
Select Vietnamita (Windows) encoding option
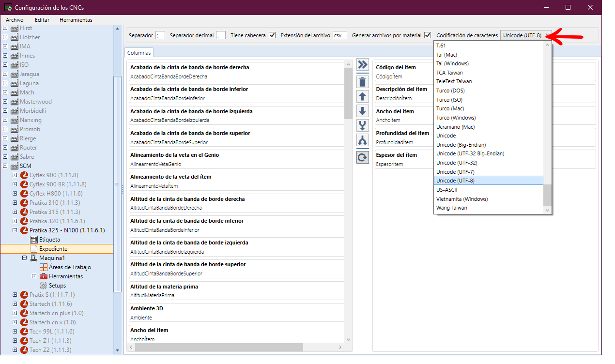489,199
